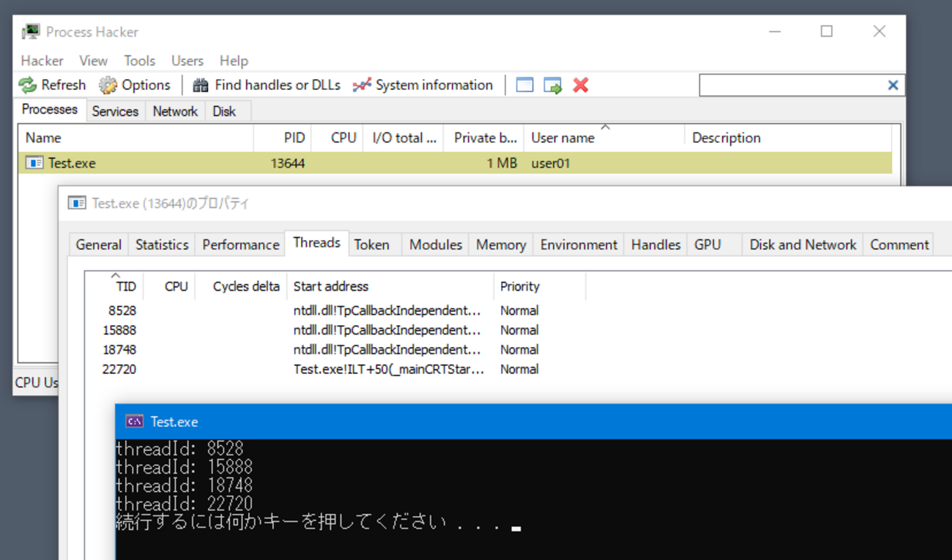This screenshot has height=560, width=952.
Task: Open the Handles tab in properties
Action: 656,244
